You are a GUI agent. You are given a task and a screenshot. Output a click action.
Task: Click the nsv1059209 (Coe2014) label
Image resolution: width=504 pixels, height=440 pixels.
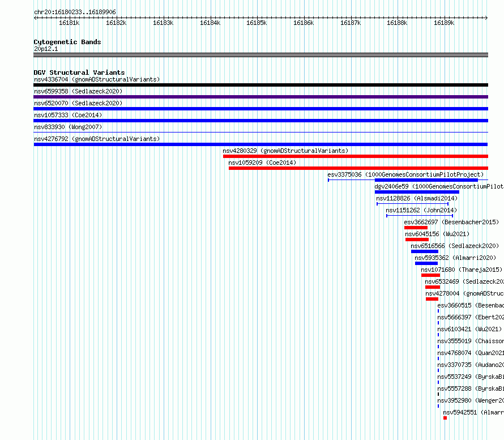tap(262, 163)
